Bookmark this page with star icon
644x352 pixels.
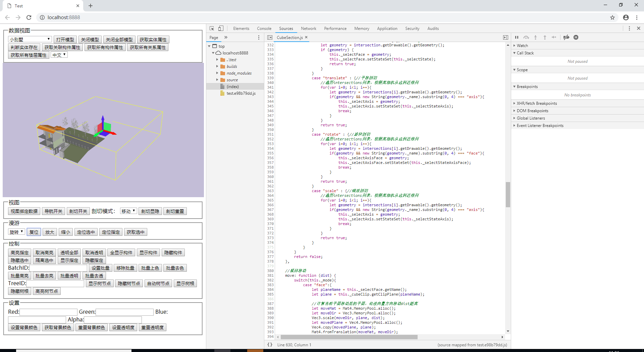tap(612, 17)
